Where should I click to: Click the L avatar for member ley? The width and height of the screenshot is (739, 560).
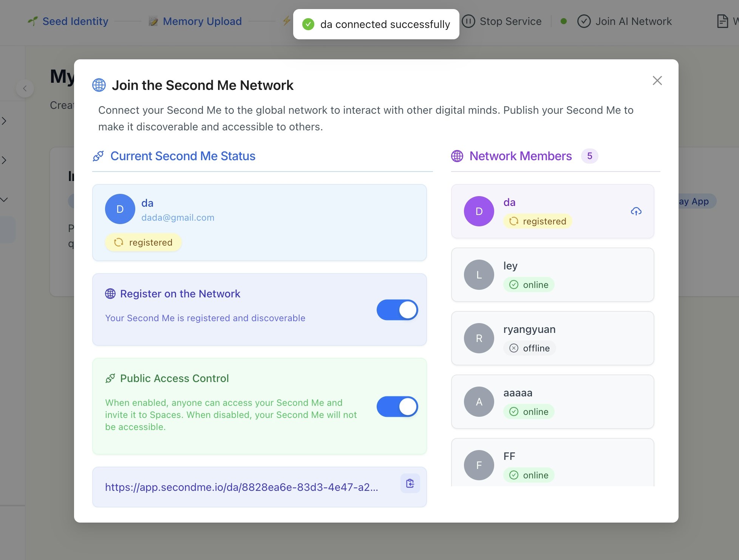(479, 275)
